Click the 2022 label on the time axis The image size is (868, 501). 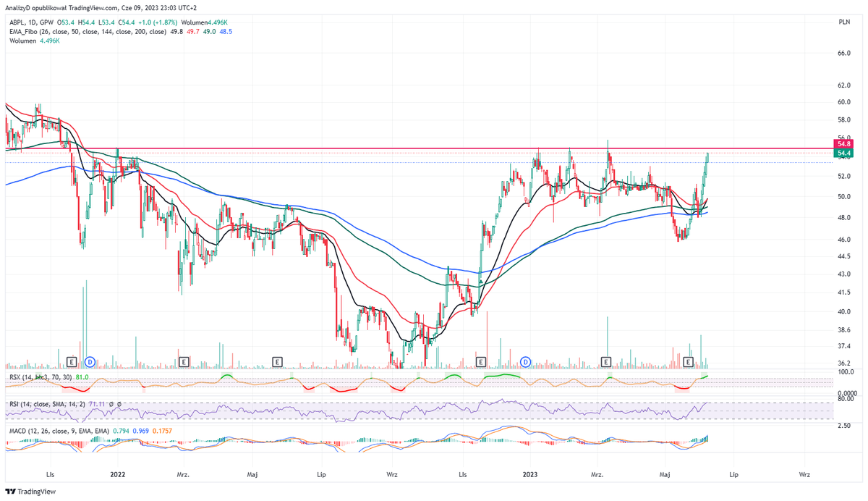(x=118, y=475)
